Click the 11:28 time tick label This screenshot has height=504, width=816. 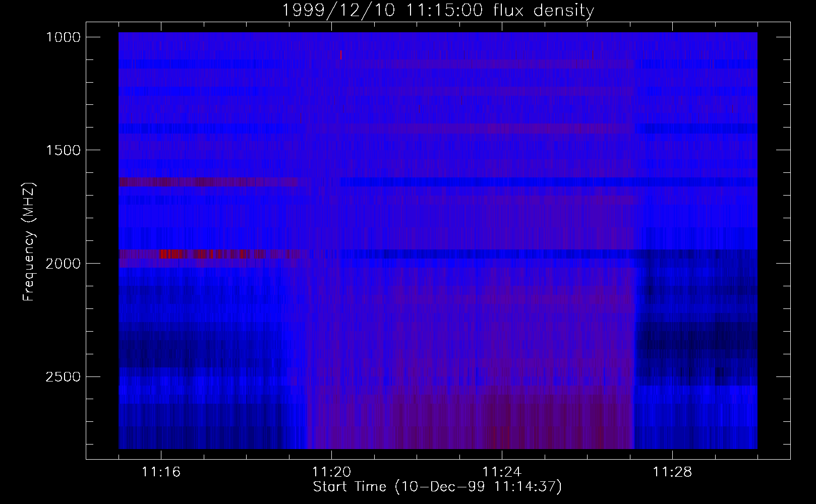(x=672, y=472)
